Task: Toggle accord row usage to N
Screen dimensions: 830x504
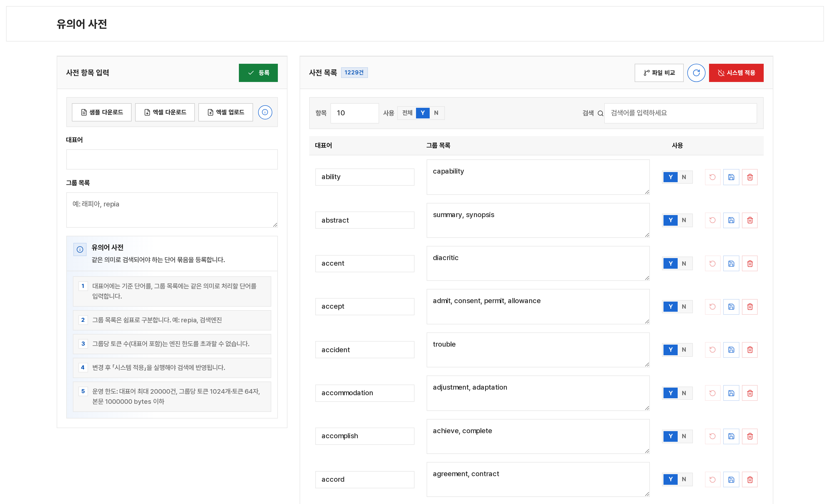Action: pos(684,479)
